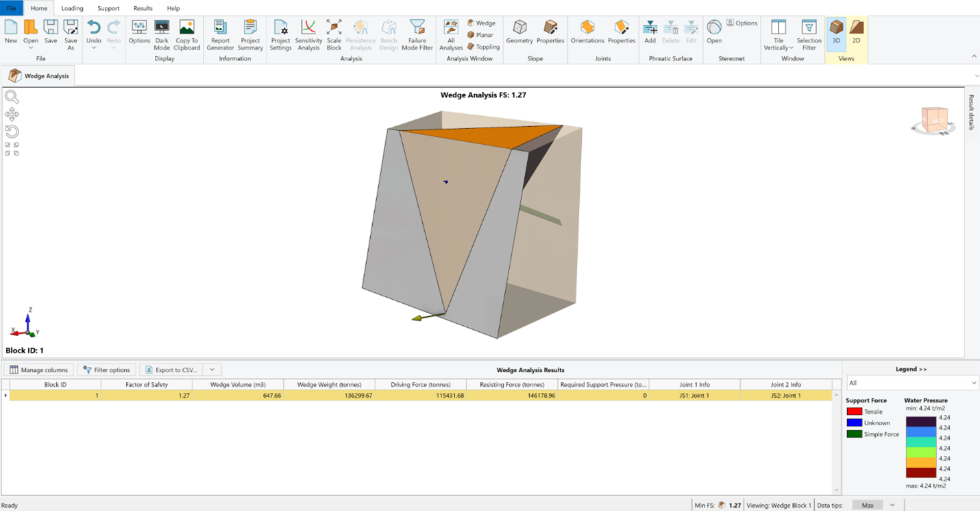The image size is (980, 511).
Task: Click the Simple Force green swatch
Action: click(854, 434)
